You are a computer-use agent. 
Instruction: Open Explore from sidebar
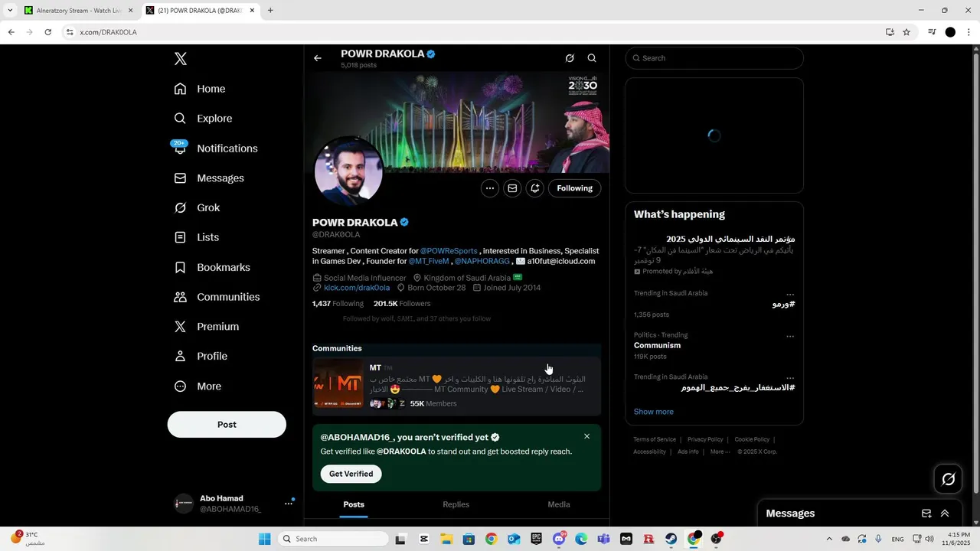pos(203,119)
